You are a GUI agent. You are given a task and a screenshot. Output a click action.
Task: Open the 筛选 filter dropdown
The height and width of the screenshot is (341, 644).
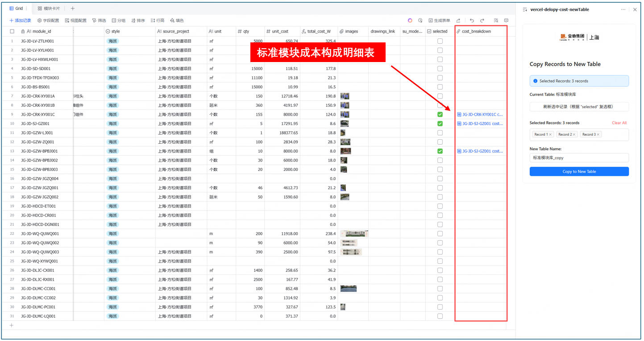click(99, 21)
